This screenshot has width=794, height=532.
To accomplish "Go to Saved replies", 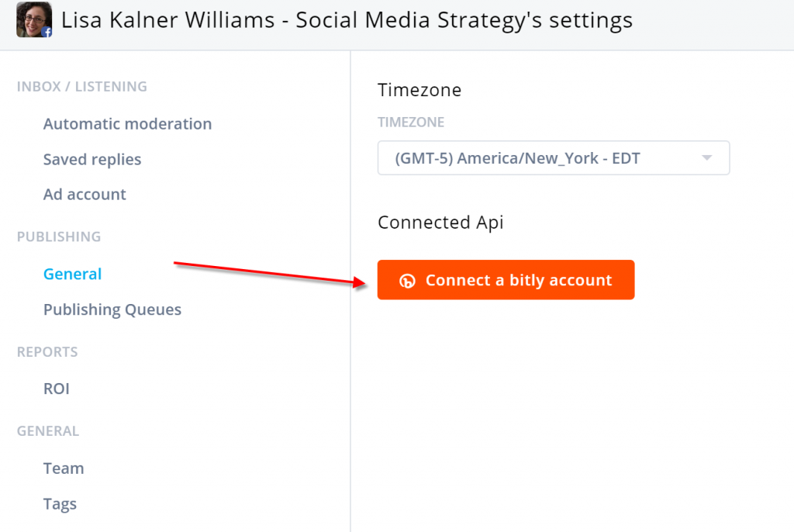I will (92, 160).
